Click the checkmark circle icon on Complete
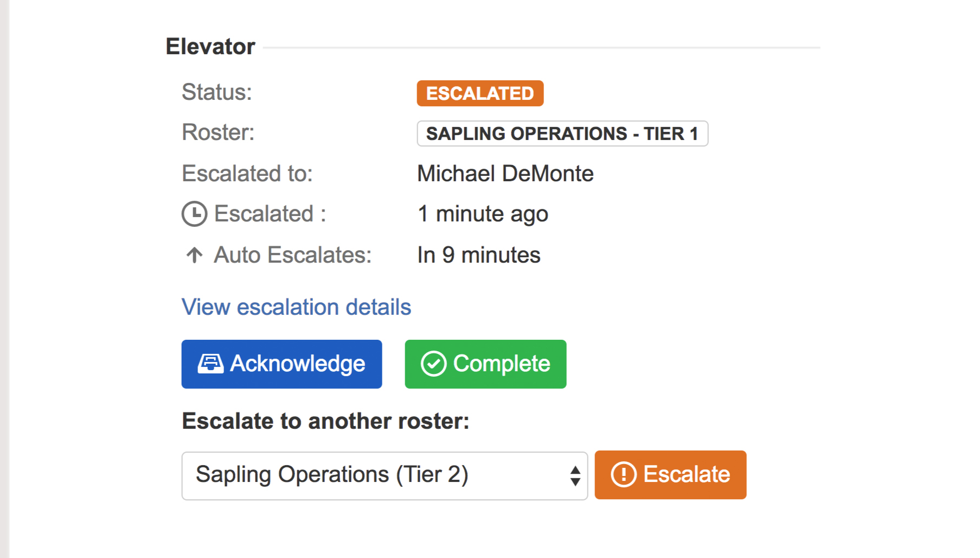This screenshot has height=558, width=980. point(433,364)
